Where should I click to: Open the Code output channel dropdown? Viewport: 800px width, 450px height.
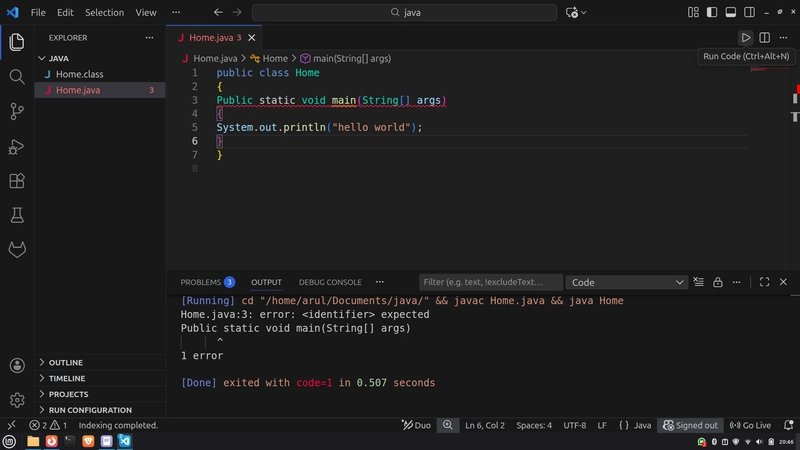click(627, 283)
